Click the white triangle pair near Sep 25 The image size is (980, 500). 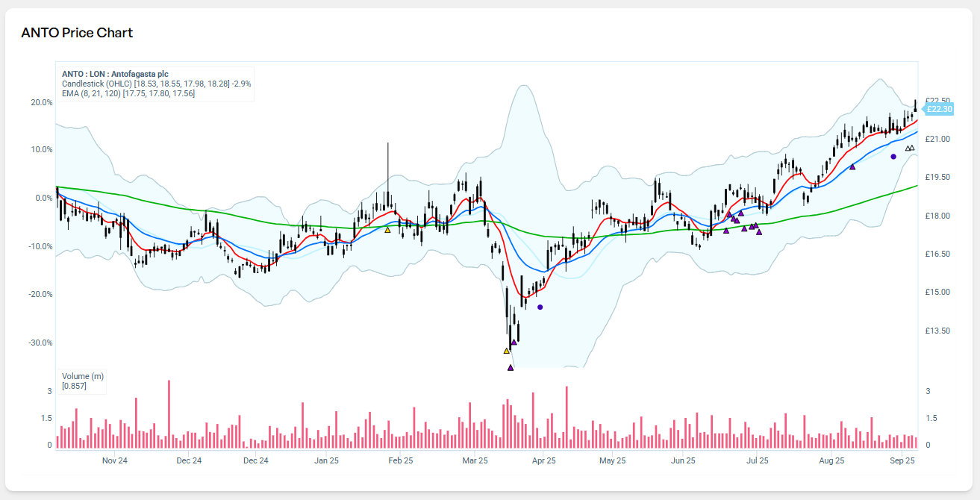point(910,148)
